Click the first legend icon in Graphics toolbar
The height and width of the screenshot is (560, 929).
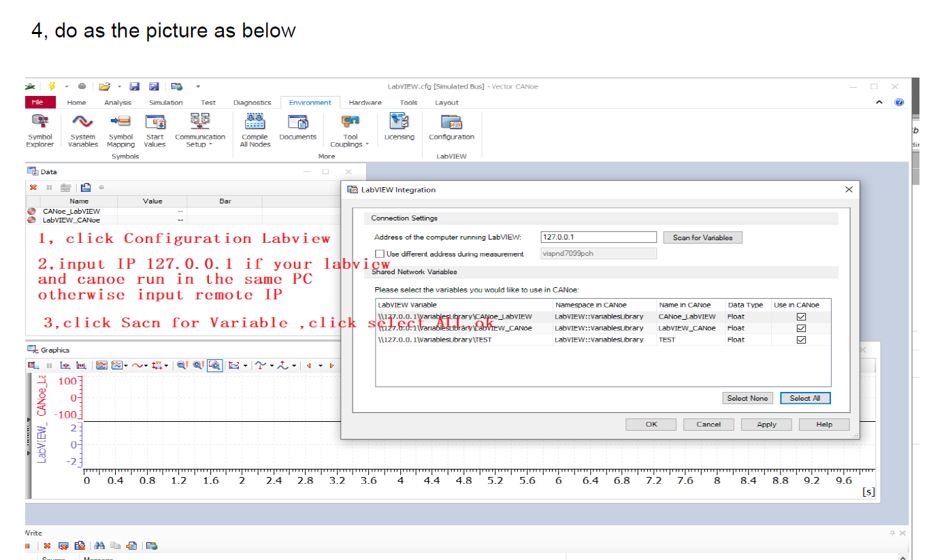point(33,365)
